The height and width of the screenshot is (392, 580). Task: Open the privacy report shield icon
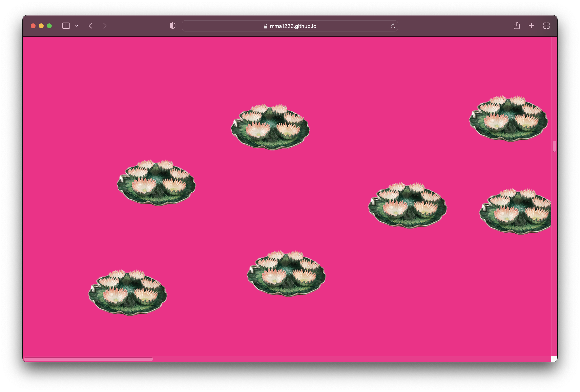[172, 26]
